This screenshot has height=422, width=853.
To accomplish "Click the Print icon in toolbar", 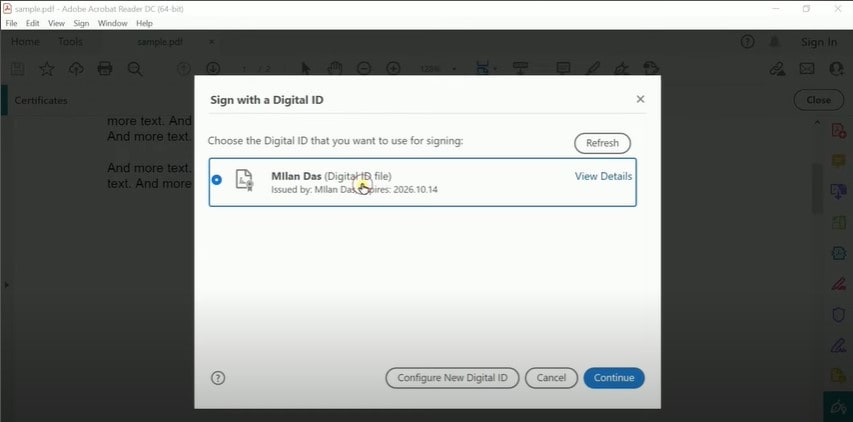I will [x=104, y=69].
